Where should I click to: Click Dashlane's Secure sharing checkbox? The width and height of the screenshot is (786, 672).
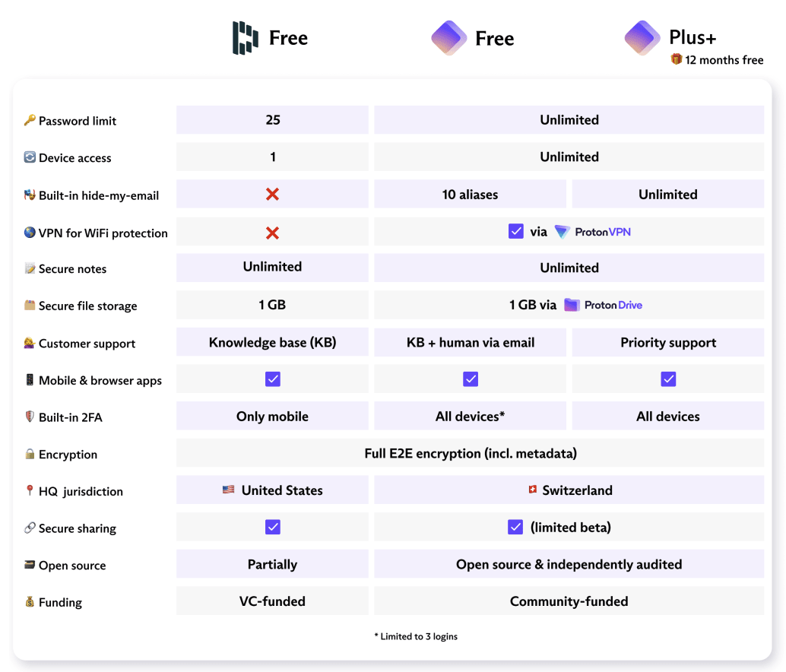pos(272,527)
